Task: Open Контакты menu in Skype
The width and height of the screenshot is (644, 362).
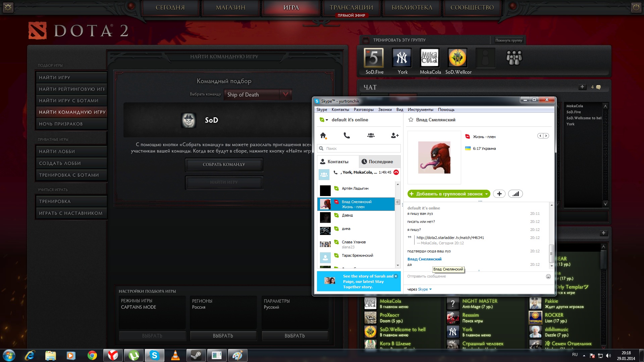Action: point(340,110)
